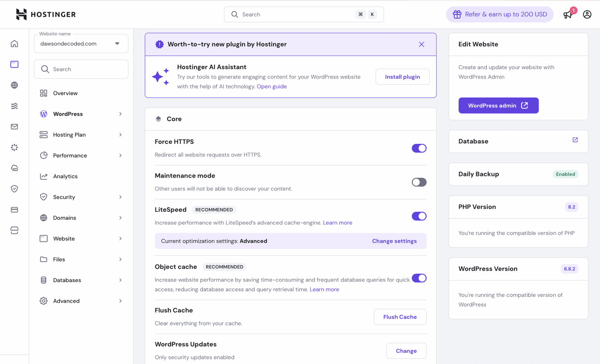The height and width of the screenshot is (364, 600).
Task: Open the Billing card icon in sidebar
Action: coord(14,210)
